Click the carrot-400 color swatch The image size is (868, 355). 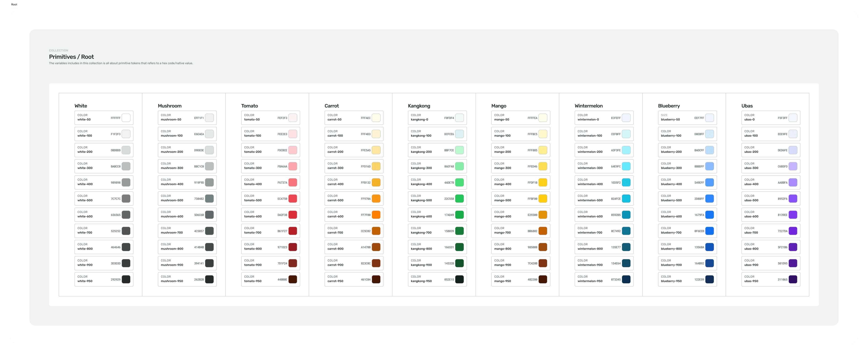coord(376,182)
